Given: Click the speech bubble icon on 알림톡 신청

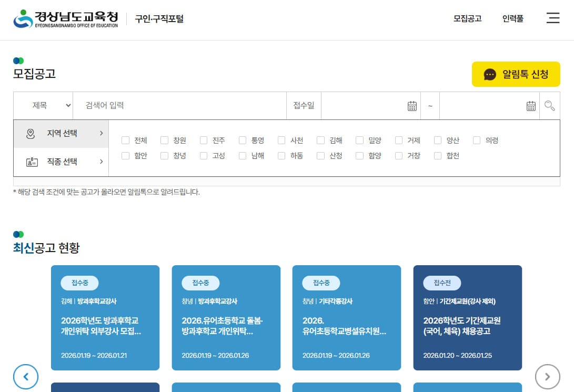Looking at the screenshot, I should point(490,74).
